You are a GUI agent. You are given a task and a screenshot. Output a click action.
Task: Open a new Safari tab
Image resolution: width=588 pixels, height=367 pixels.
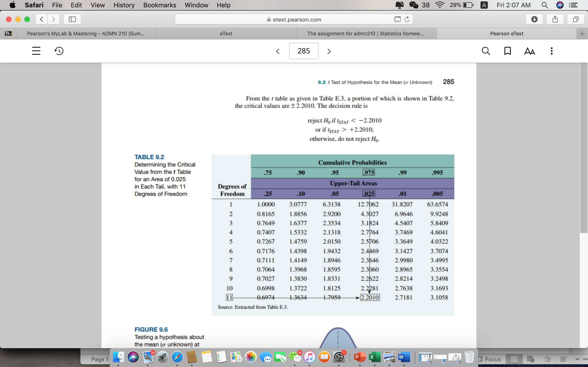click(582, 34)
